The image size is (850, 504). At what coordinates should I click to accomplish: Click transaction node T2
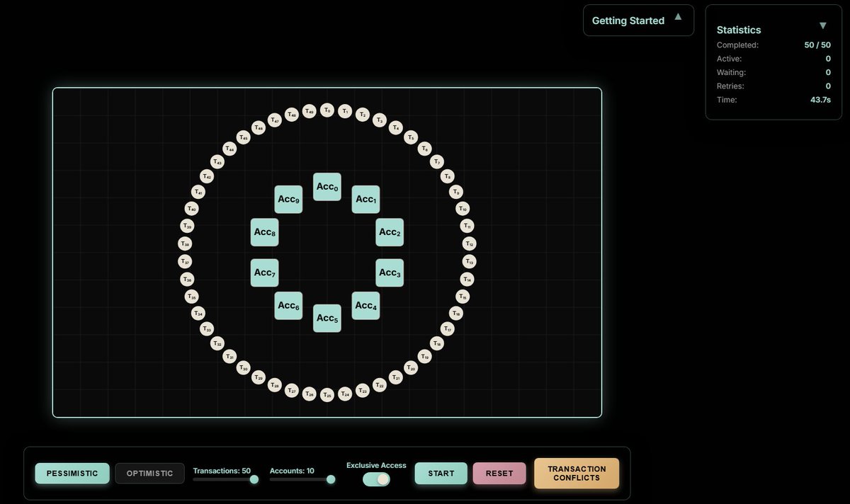pos(363,115)
